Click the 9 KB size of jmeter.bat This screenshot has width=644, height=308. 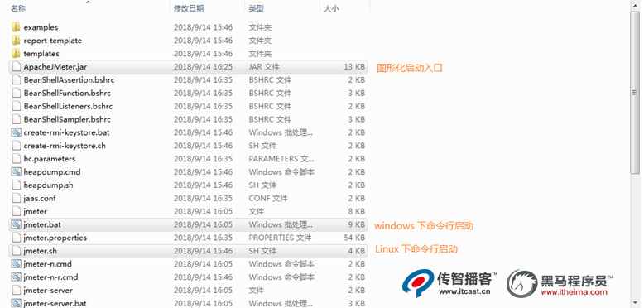357,224
